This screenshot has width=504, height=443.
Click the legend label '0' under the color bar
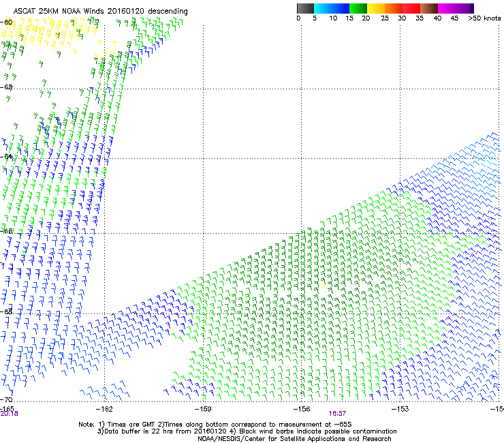[298, 18]
